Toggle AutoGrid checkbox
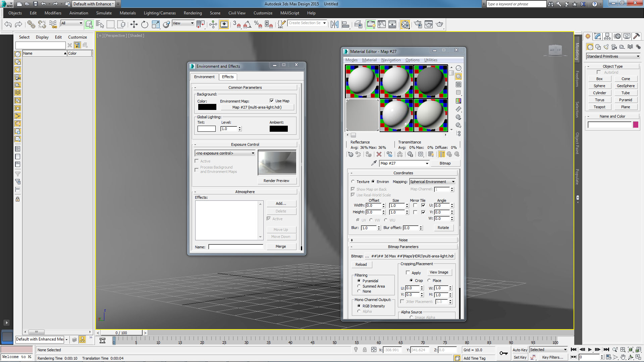 point(599,72)
